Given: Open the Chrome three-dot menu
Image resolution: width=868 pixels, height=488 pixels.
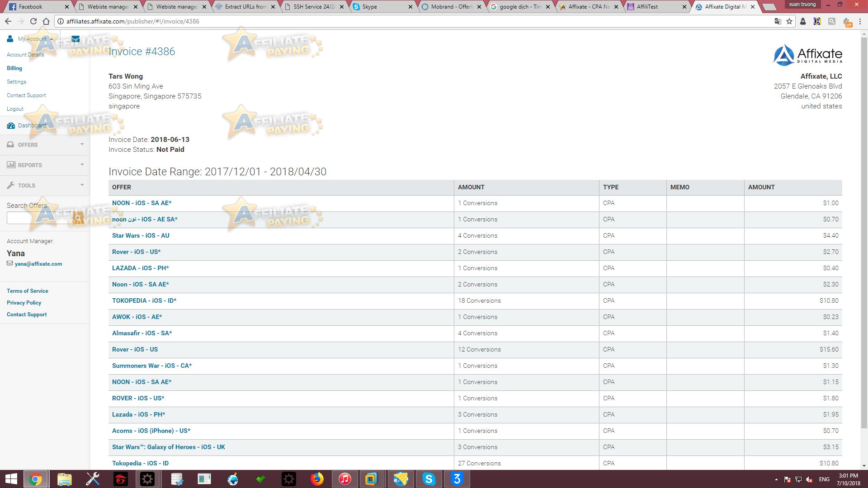Looking at the screenshot, I should pos(860,21).
